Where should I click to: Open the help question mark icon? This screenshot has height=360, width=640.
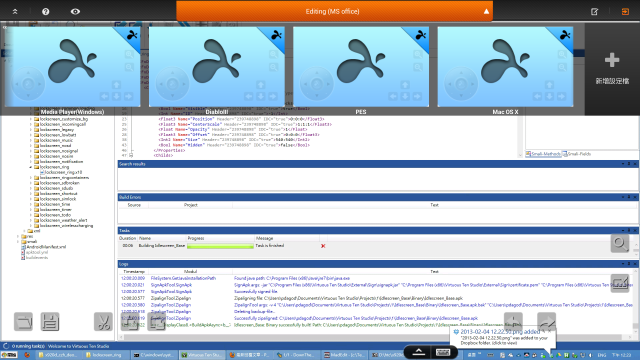click(46, 11)
